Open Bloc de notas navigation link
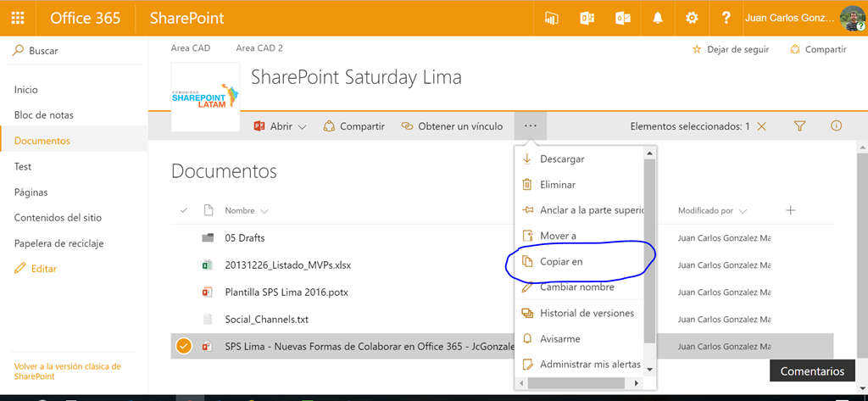The image size is (868, 401). click(44, 115)
